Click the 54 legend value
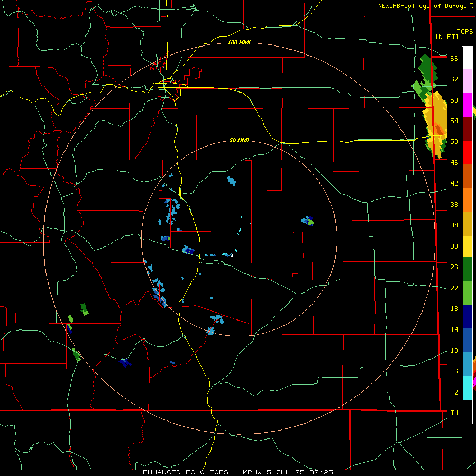 (x=454, y=121)
